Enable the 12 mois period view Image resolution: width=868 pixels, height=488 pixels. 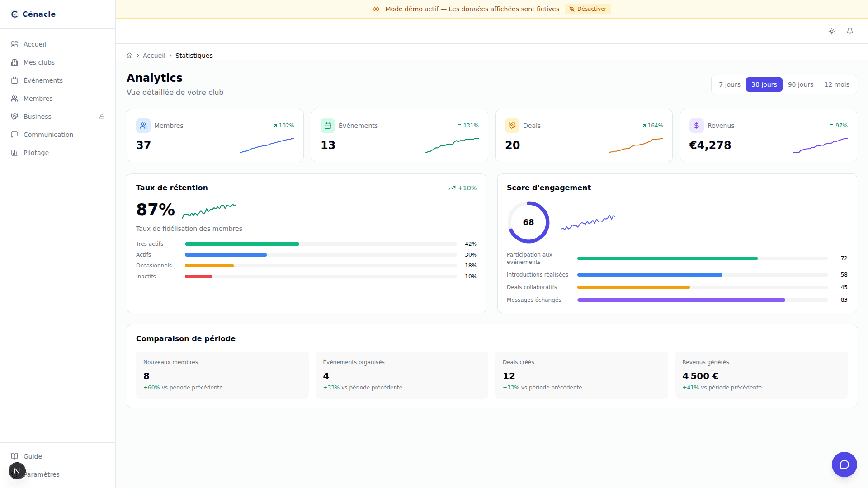[837, 84]
